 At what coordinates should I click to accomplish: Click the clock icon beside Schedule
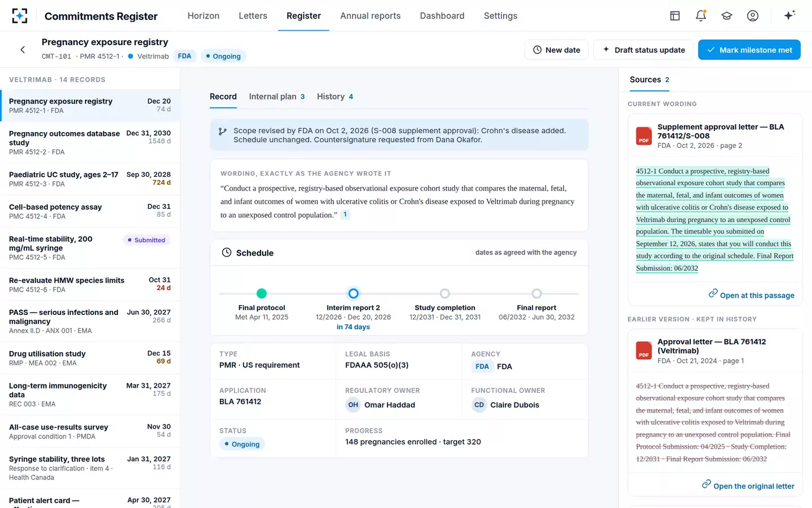pos(227,252)
